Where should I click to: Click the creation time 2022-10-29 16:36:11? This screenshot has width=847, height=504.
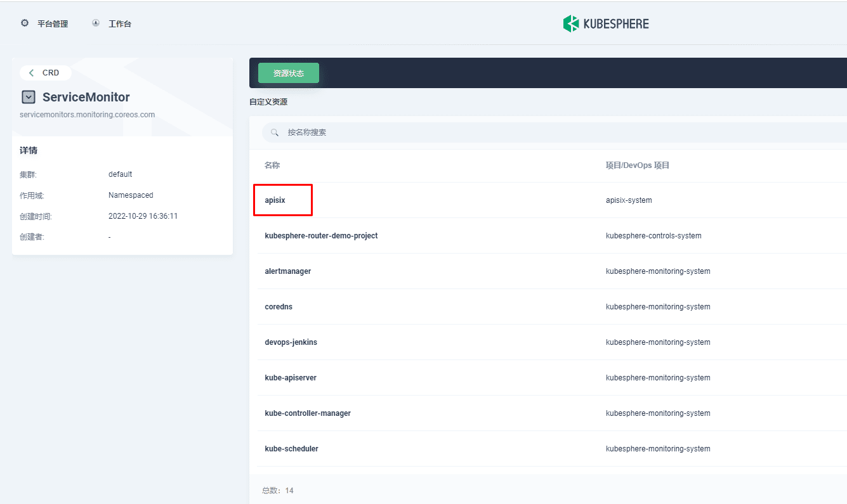(143, 216)
